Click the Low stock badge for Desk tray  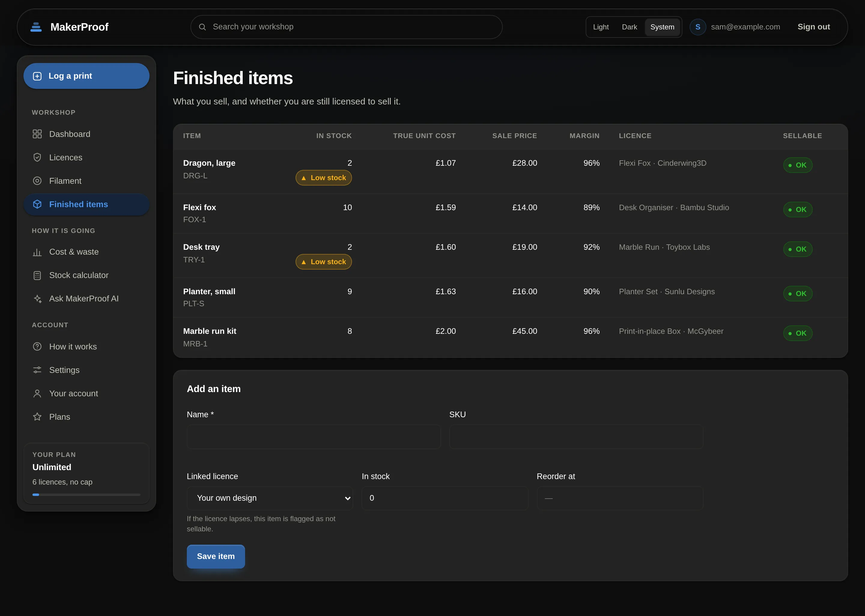pos(323,262)
